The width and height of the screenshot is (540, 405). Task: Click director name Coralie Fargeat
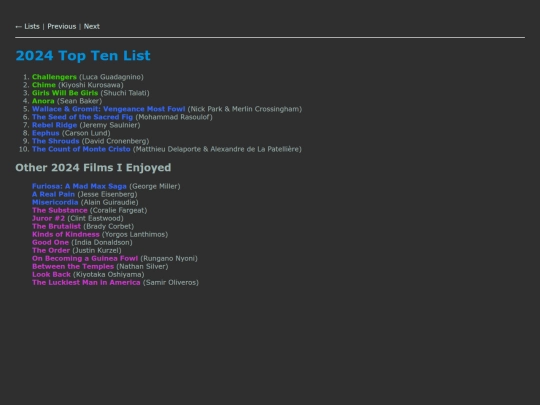[x=118, y=210]
